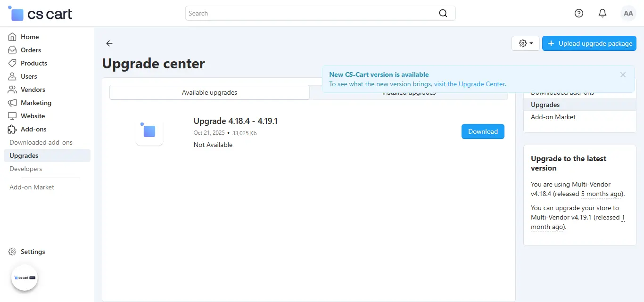Follow the visit the Upgrade Center link

tap(470, 84)
